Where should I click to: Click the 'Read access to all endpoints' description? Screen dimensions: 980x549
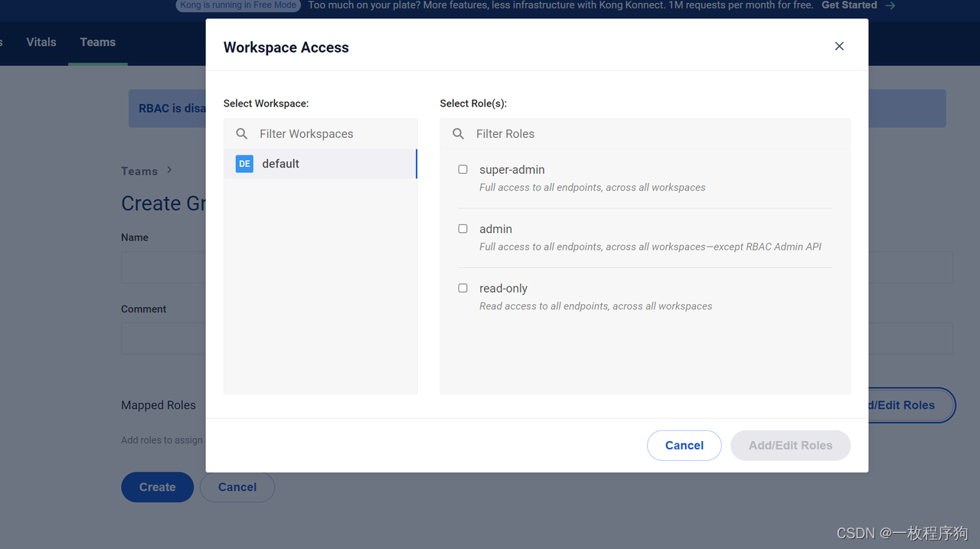click(x=596, y=306)
